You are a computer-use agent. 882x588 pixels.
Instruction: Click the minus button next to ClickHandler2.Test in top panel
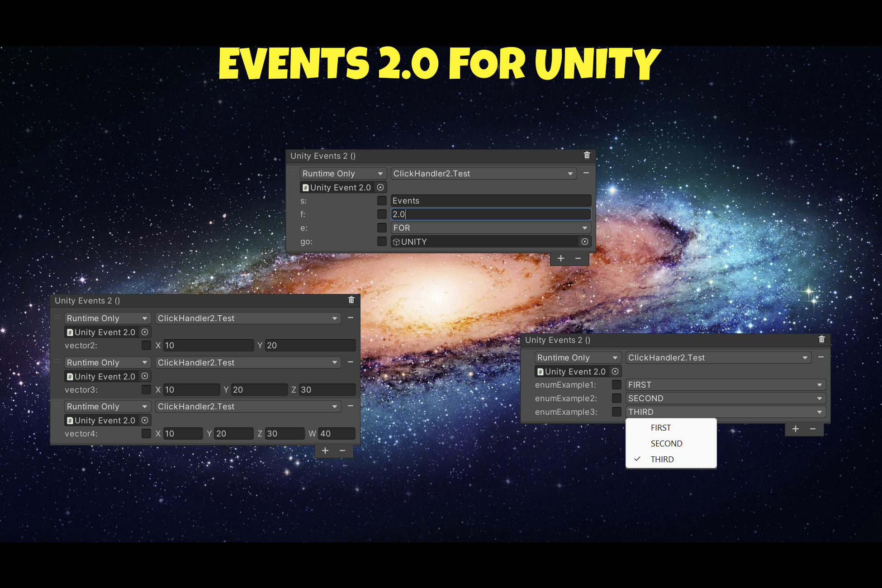pyautogui.click(x=586, y=173)
